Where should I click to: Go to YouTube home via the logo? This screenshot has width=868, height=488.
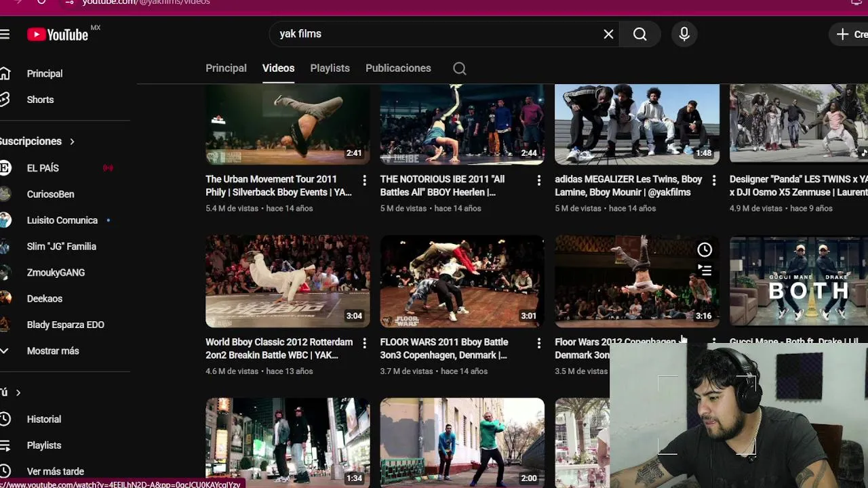pyautogui.click(x=58, y=35)
